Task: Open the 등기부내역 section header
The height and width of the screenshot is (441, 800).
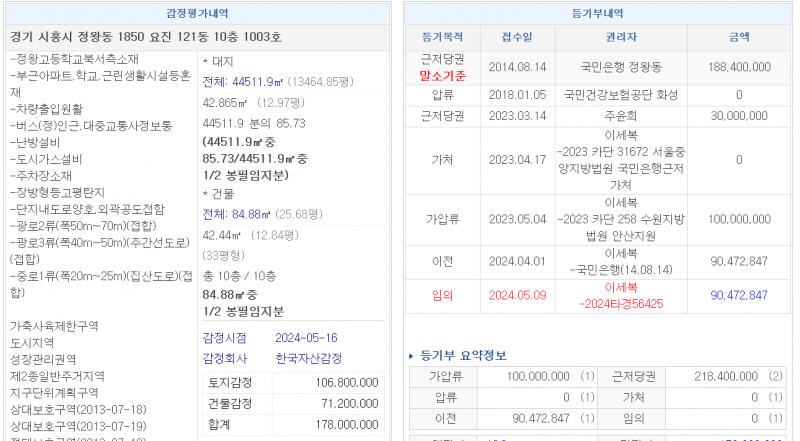Action: pyautogui.click(x=597, y=13)
